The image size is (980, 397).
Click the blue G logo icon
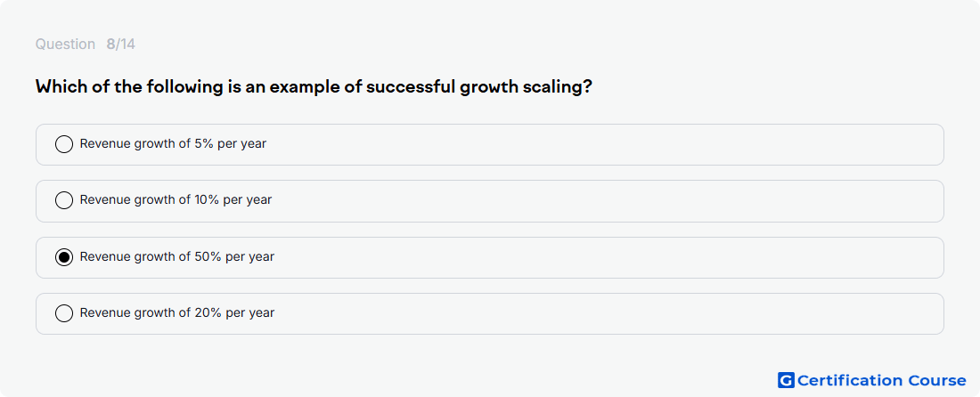tap(786, 380)
